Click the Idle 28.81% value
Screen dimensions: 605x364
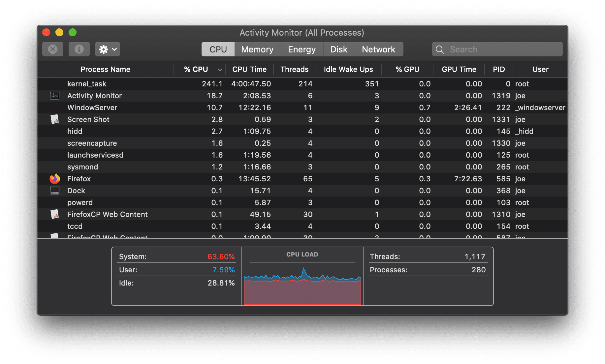221,283
